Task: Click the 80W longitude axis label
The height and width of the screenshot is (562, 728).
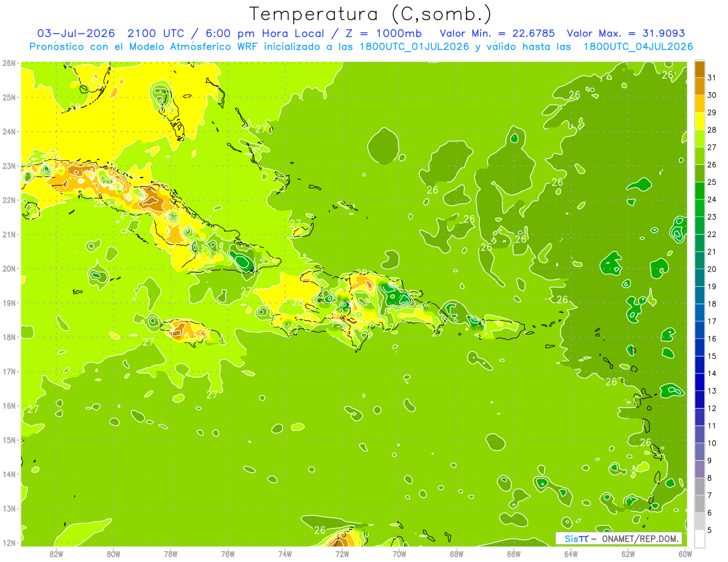Action: [x=113, y=554]
